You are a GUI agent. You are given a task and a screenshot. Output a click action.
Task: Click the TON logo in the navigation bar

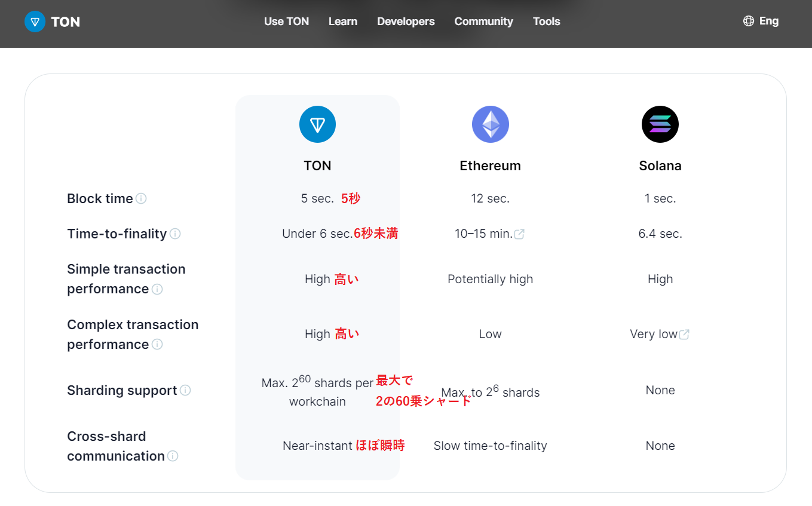(x=52, y=22)
